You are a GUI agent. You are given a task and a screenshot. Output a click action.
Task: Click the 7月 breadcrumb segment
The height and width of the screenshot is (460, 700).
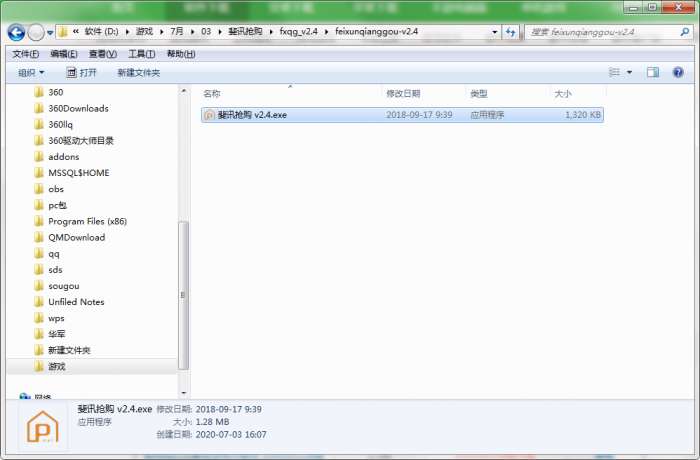[x=177, y=32]
